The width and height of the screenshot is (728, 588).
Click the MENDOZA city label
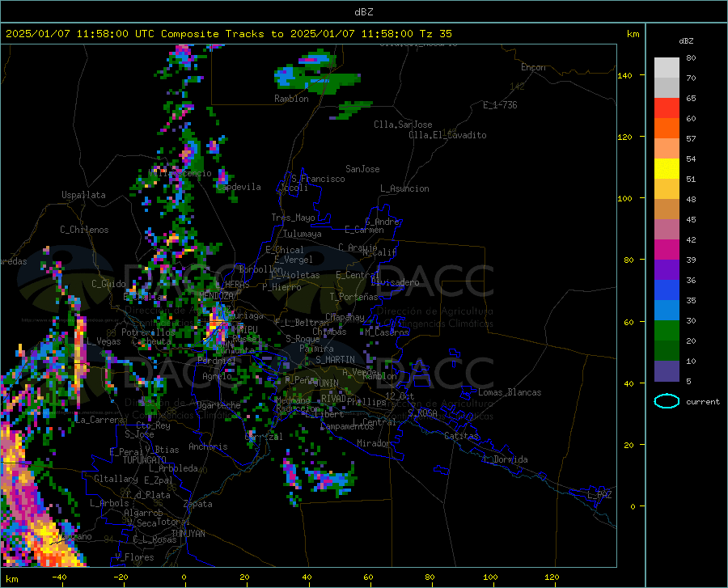tap(216, 295)
